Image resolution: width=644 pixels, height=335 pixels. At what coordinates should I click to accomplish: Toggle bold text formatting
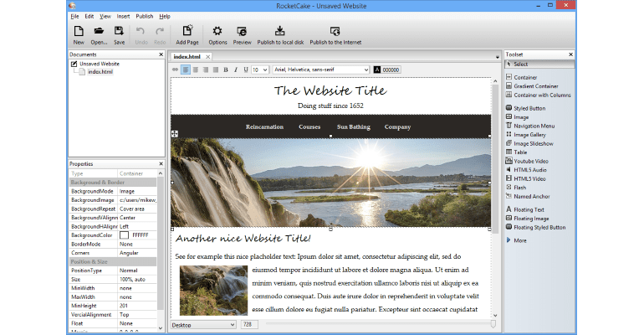point(226,70)
